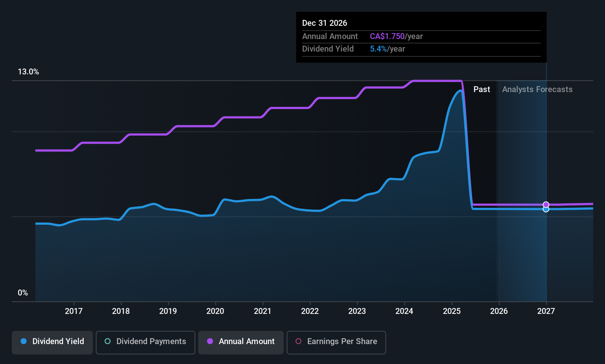Click the 2025 year axis label

tap(452, 311)
